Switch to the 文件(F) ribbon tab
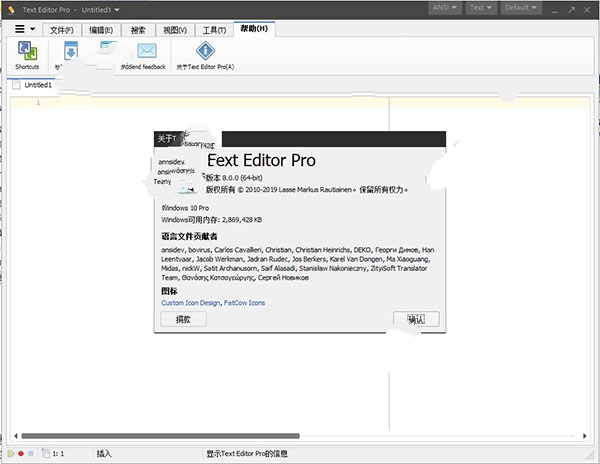 pyautogui.click(x=62, y=30)
